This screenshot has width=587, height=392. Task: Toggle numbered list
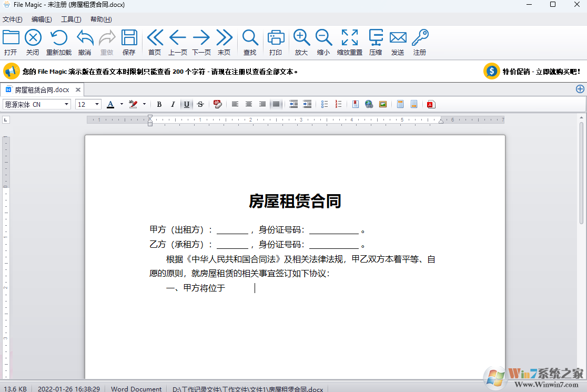click(x=338, y=104)
